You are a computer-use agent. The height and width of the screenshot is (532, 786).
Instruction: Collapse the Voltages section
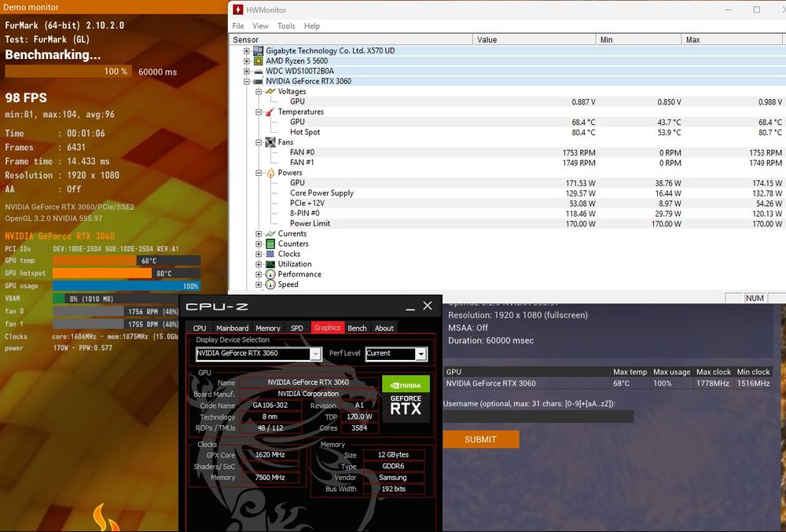258,92
